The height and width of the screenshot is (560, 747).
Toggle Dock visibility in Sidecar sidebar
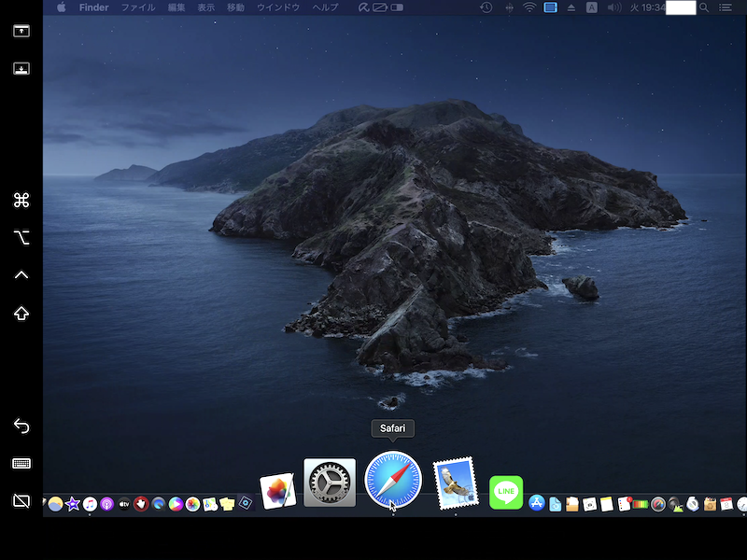coord(21,68)
